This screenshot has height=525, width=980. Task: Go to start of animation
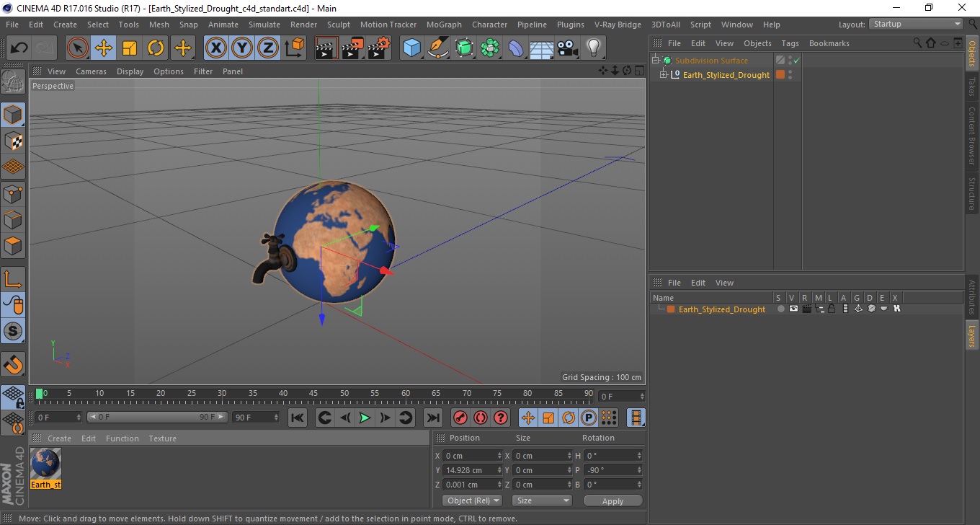click(298, 418)
